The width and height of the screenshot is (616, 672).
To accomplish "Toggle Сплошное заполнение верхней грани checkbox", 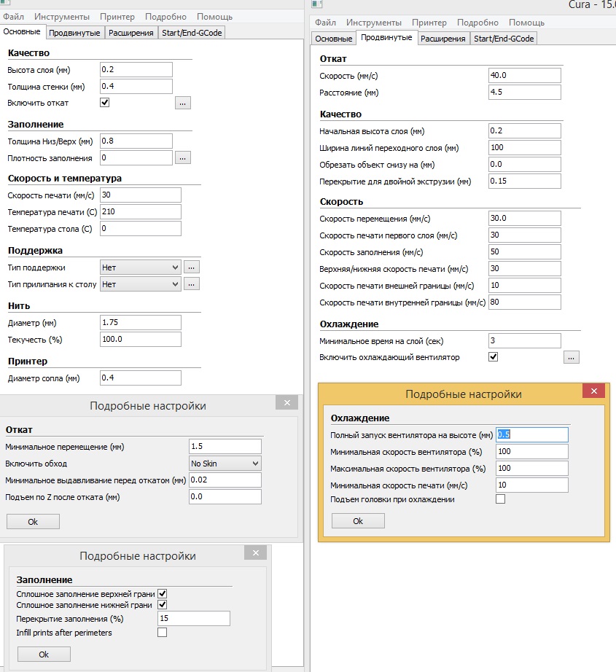I will click(162, 593).
